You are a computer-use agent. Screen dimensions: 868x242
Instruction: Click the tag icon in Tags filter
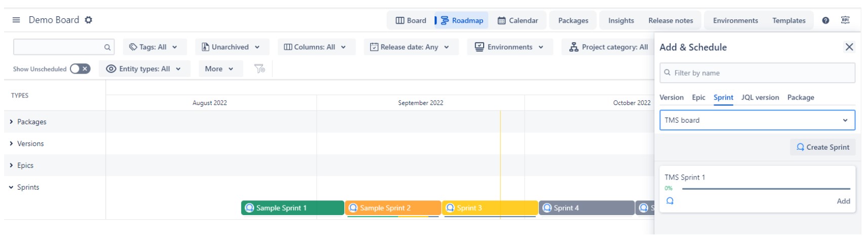(133, 47)
